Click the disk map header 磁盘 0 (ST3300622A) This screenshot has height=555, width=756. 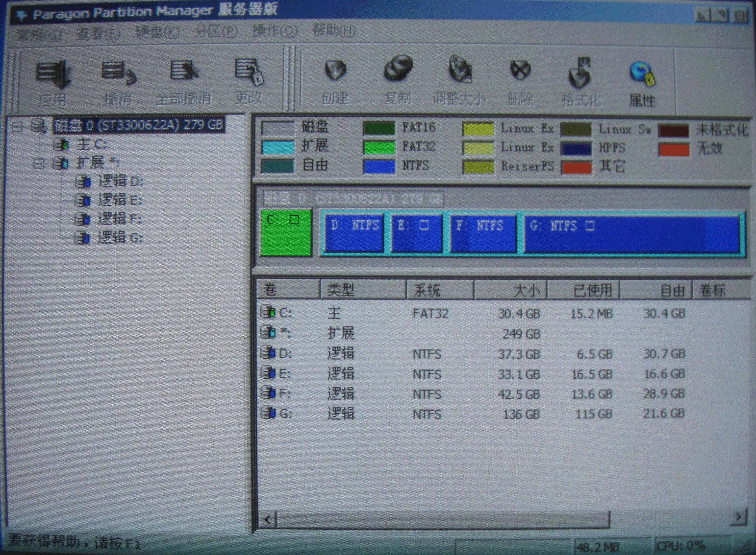click(x=353, y=199)
